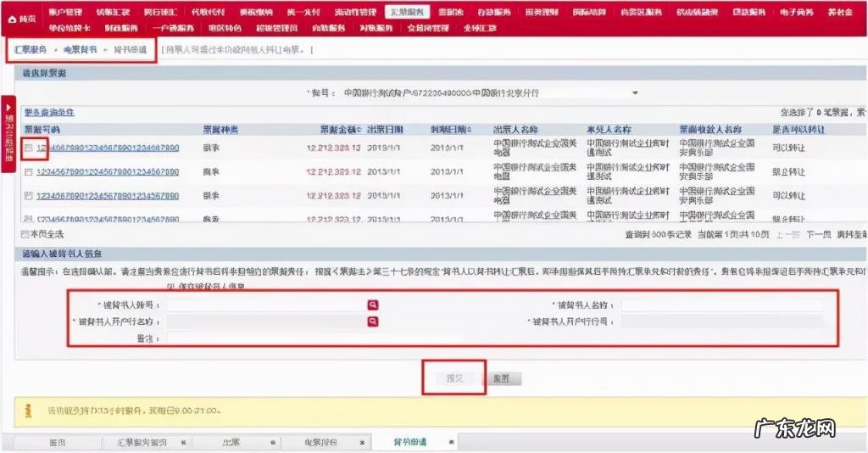This screenshot has height=453, width=868.
Task: Go to 下一页 next page
Action: point(818,235)
